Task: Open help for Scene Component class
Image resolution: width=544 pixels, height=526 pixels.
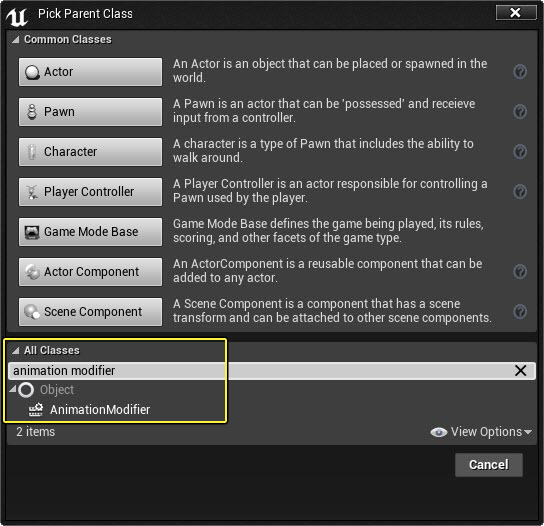Action: click(520, 311)
